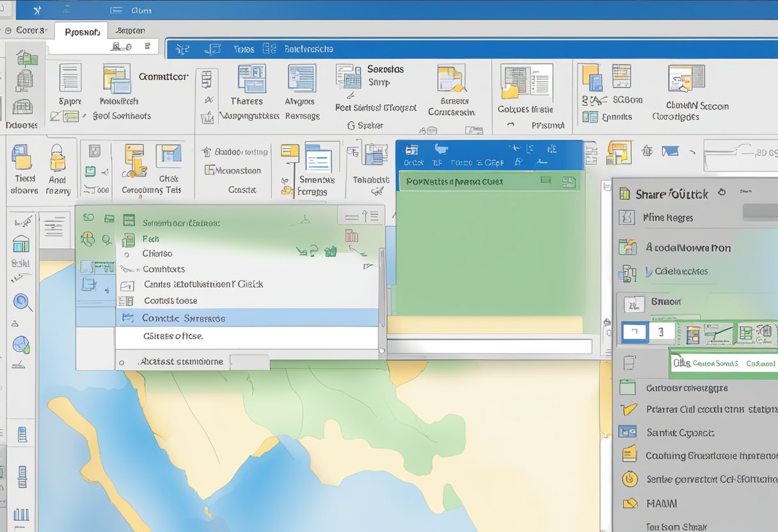This screenshot has width=778, height=532.
Task: Switch to the 'Ryonaft' ribbon tab
Action: [81, 31]
